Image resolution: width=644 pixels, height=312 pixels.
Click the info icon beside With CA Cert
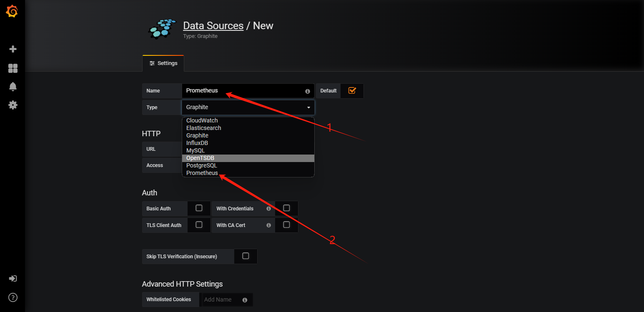click(269, 225)
